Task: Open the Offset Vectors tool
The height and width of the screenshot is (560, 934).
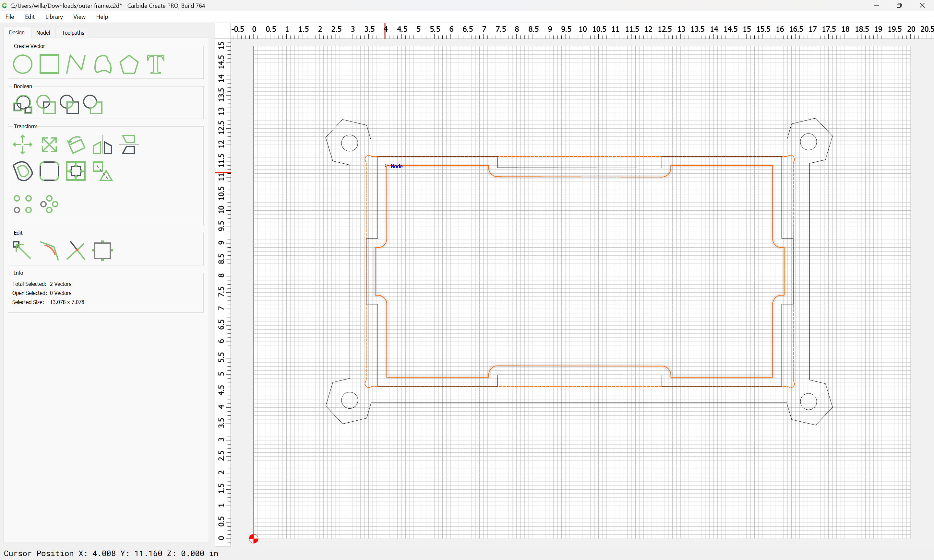Action: click(23, 171)
